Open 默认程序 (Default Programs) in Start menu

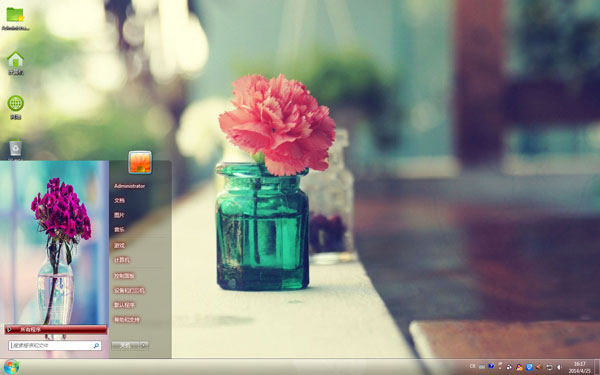coord(124,305)
